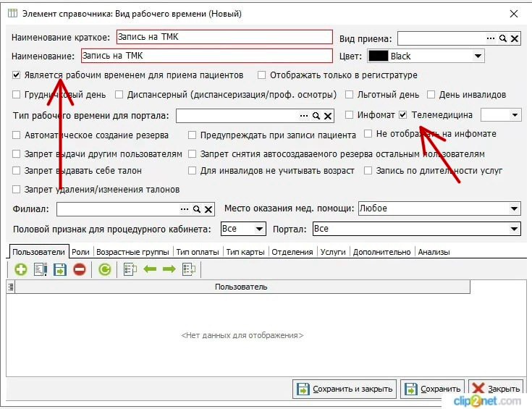Open the Половой признак dropdown
This screenshot has width=532, height=409.
click(x=260, y=229)
